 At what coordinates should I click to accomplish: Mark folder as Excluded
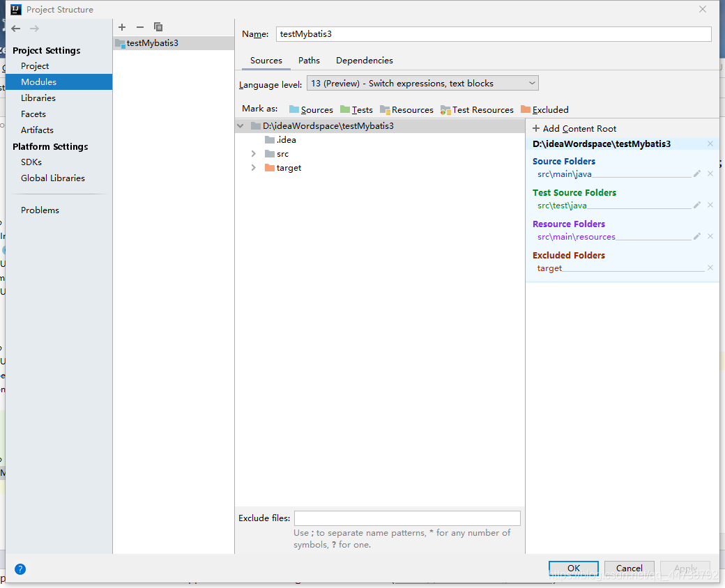click(x=544, y=110)
